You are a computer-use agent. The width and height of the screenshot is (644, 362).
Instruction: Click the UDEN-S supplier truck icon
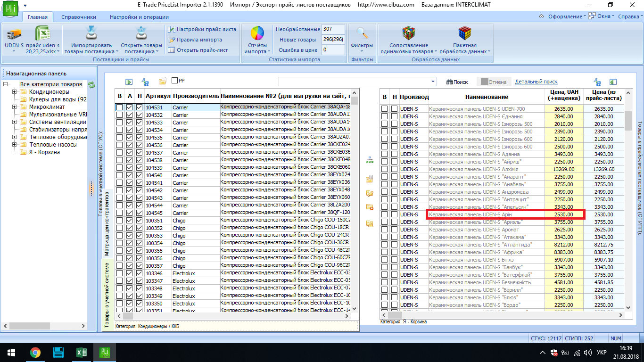pos(14,34)
